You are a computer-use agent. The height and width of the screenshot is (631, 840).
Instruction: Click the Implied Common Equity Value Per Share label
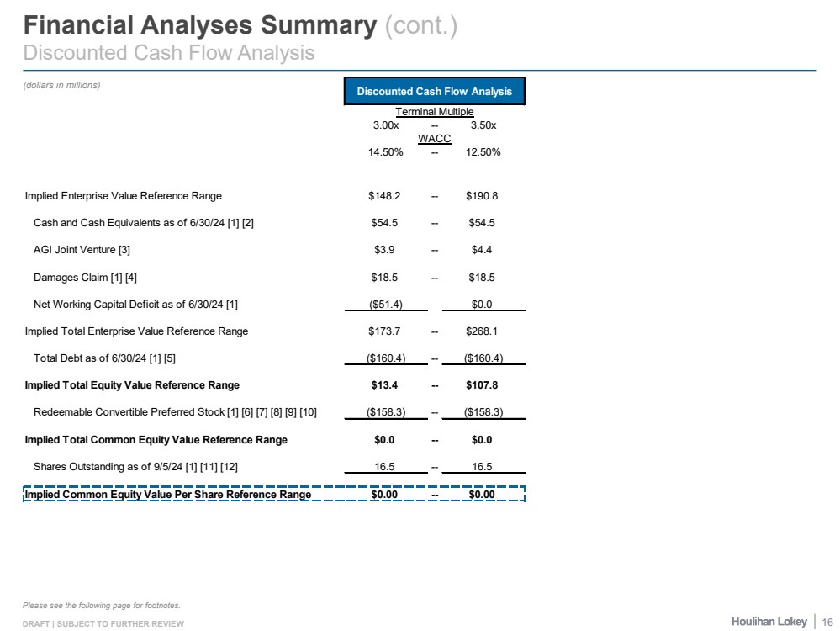click(168, 495)
